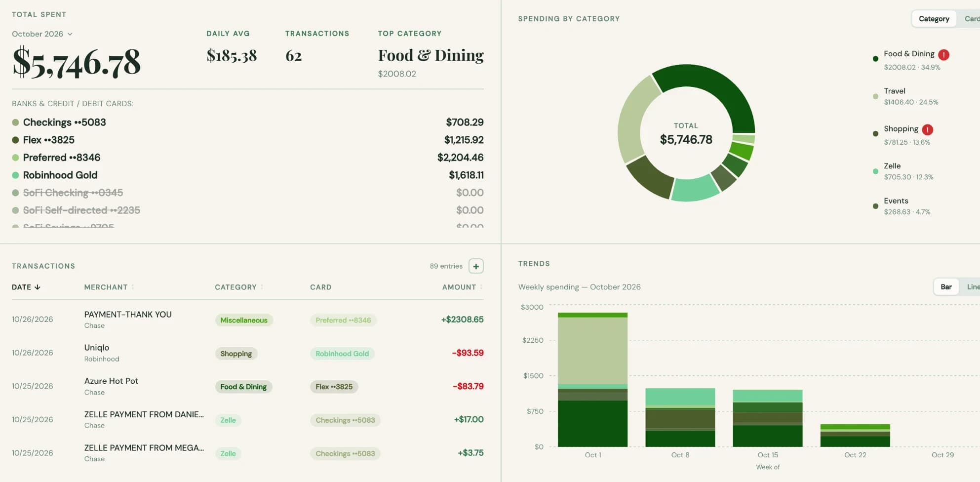Click the Shopping category tag on Uniqlo row

point(236,354)
